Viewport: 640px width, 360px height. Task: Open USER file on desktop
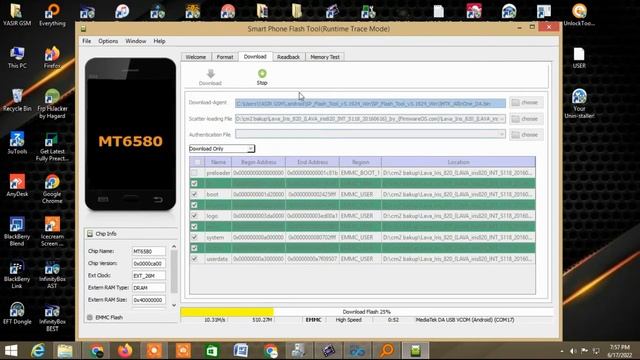[x=579, y=57]
